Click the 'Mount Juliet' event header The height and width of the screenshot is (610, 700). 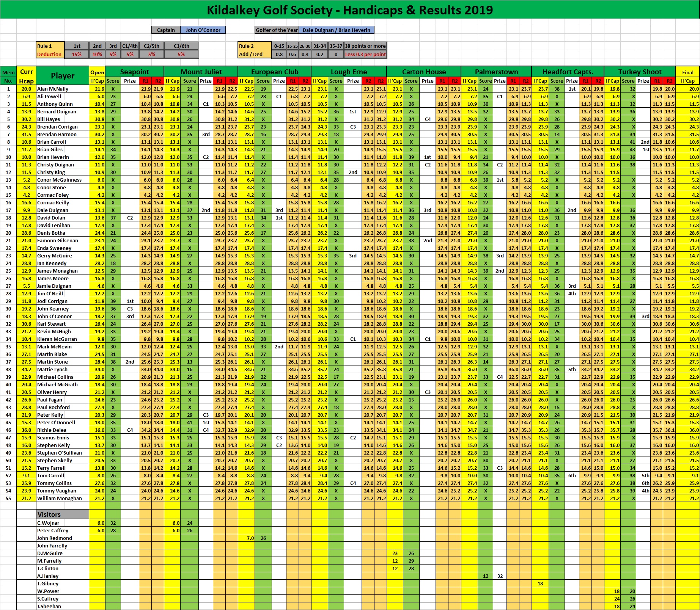pos(201,72)
